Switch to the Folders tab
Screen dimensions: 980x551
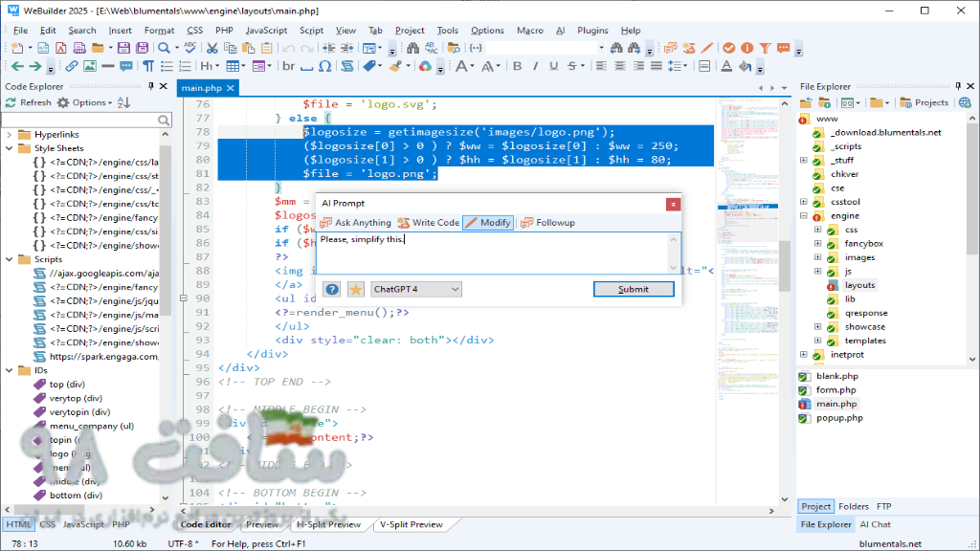pos(854,507)
